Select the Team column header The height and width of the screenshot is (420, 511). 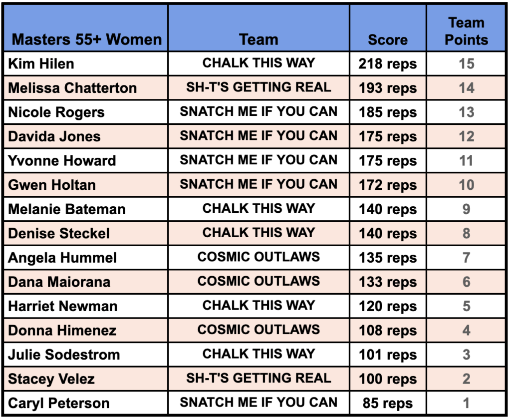pyautogui.click(x=258, y=39)
